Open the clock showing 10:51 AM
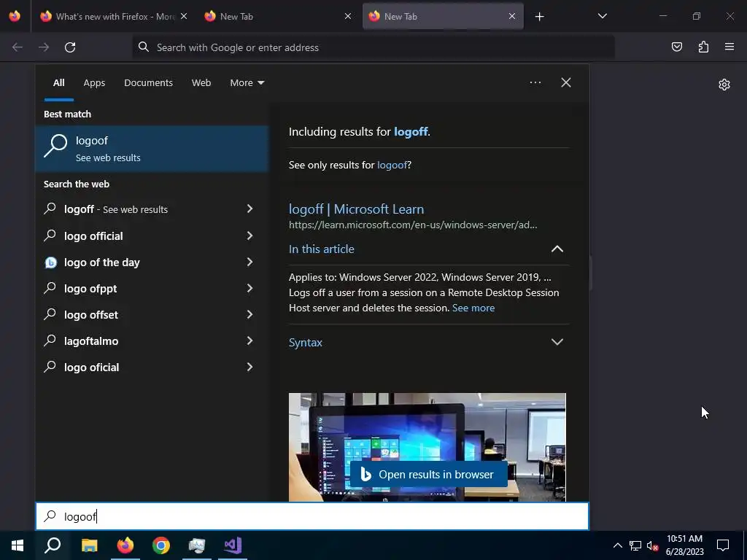 tap(684, 545)
